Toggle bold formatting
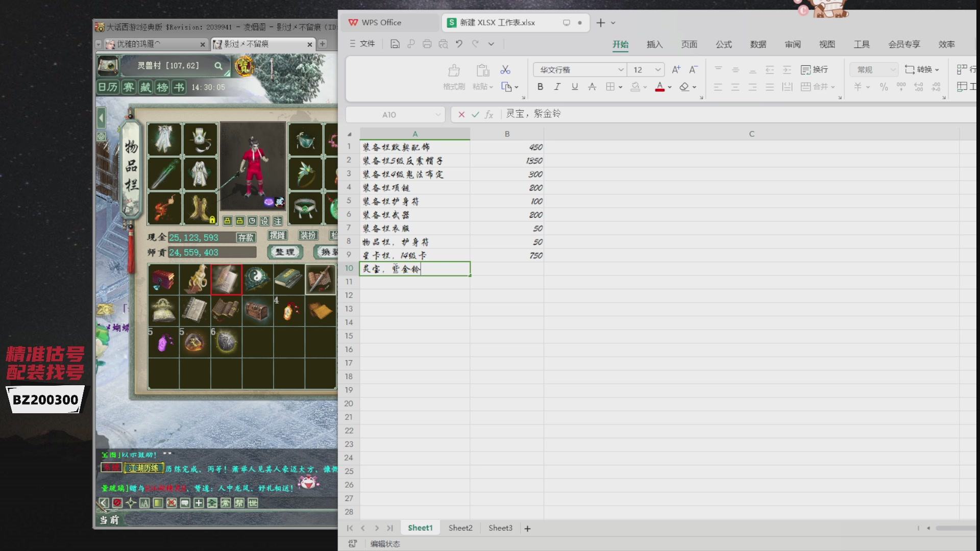This screenshot has height=551, width=980. [x=540, y=87]
